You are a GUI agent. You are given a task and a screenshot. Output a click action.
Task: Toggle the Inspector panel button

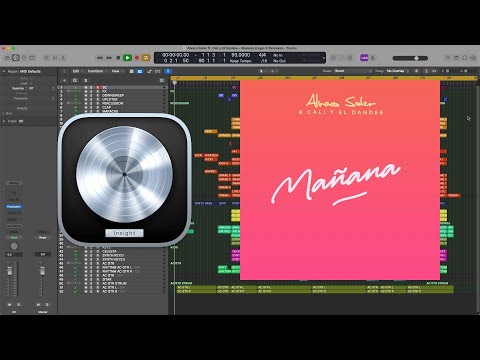(x=15, y=58)
